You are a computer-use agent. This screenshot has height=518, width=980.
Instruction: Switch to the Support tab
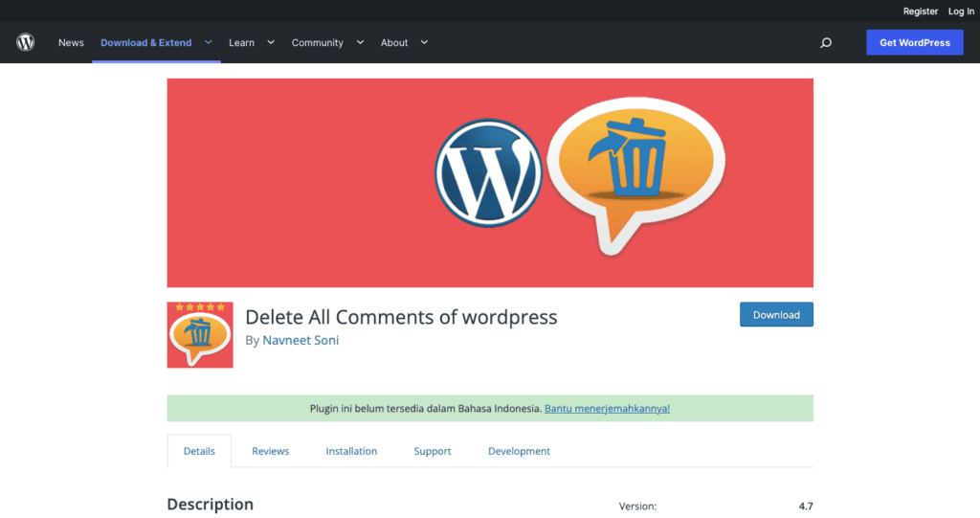[432, 451]
